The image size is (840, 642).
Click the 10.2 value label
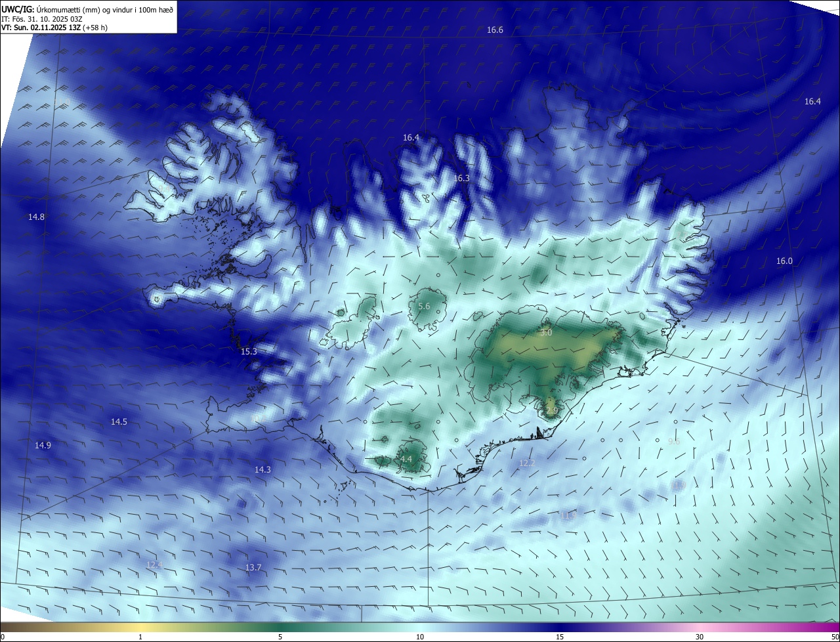[259, 419]
